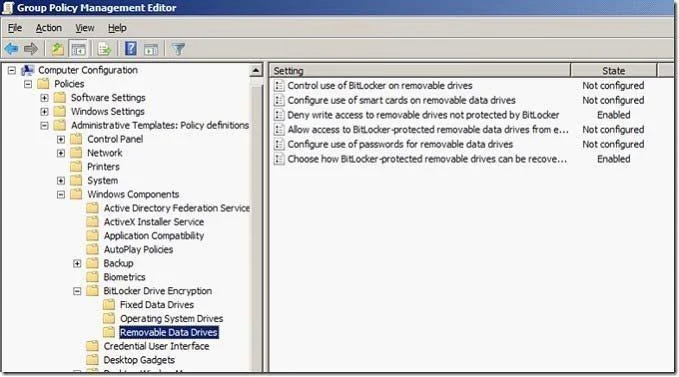Image resolution: width=679 pixels, height=377 pixels.
Task: Select 'Allow access to BitLocker-protected removable data drives' setting
Action: pos(428,130)
